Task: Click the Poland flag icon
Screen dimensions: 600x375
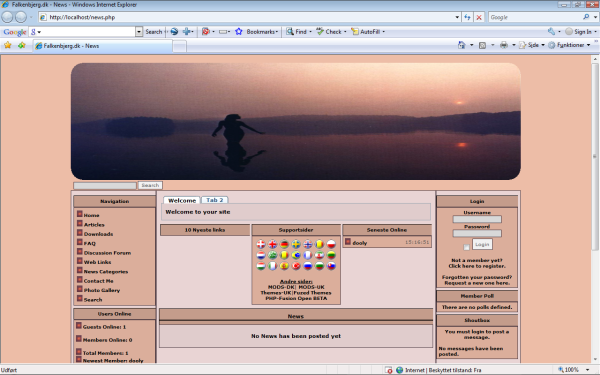Action: pyautogui.click(x=331, y=244)
